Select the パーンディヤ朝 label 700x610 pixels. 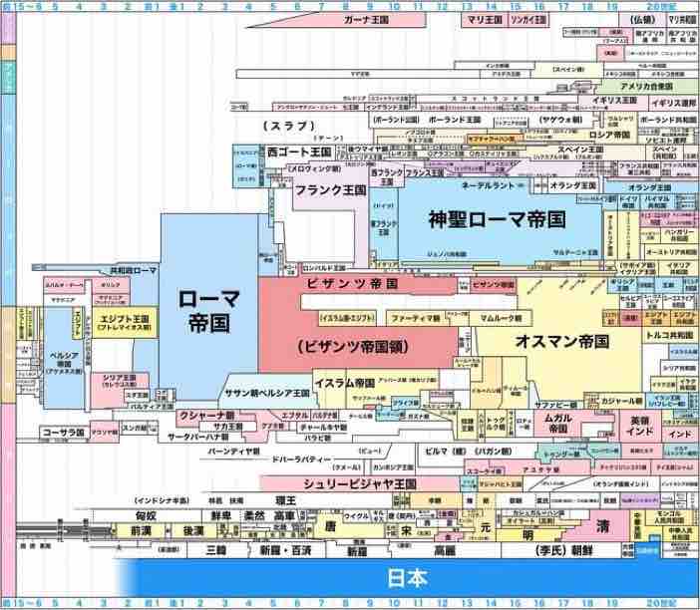(234, 452)
